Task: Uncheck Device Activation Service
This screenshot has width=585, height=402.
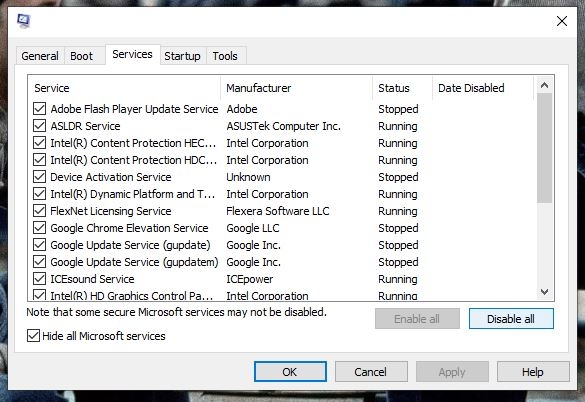Action: [40, 177]
